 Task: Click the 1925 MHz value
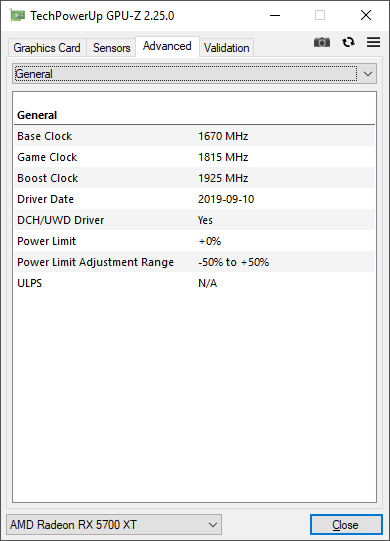[x=223, y=178]
